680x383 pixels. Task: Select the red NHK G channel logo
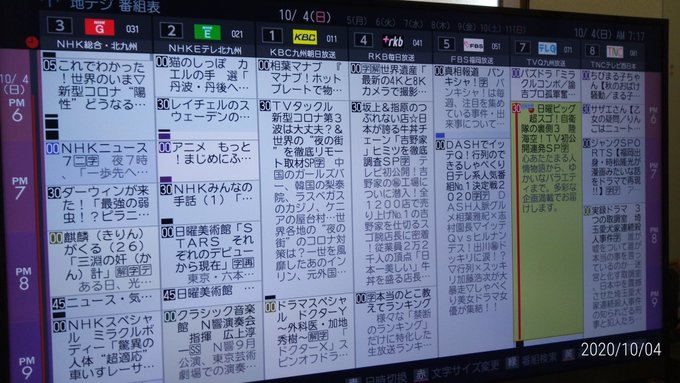click(x=99, y=27)
